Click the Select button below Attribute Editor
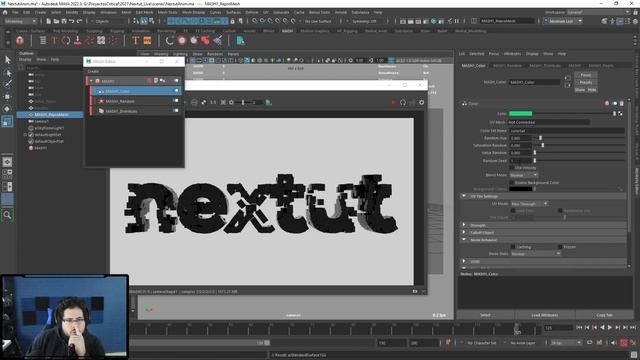The width and height of the screenshot is (640, 360). (x=485, y=315)
